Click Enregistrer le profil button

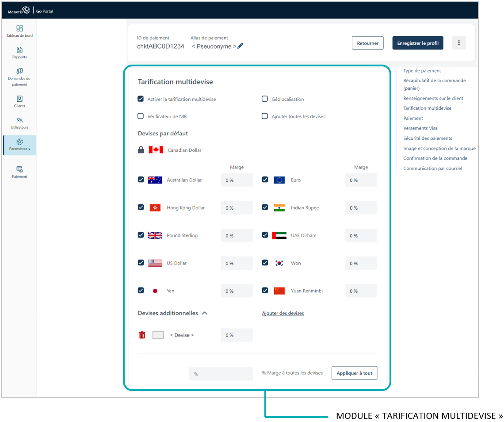point(417,43)
